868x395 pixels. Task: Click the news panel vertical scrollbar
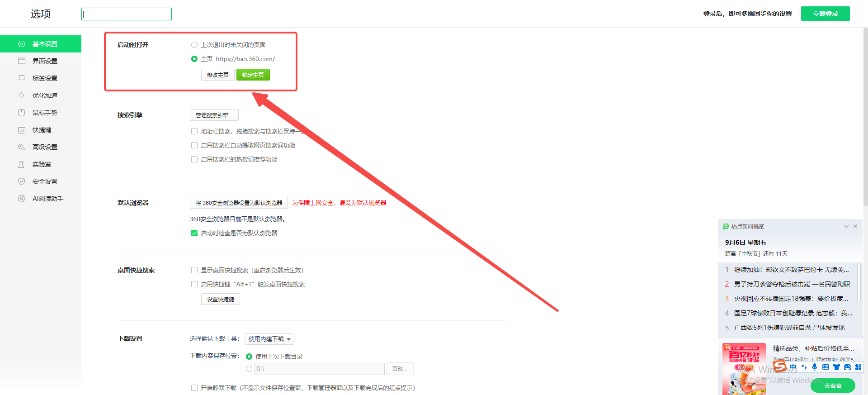tap(859, 283)
